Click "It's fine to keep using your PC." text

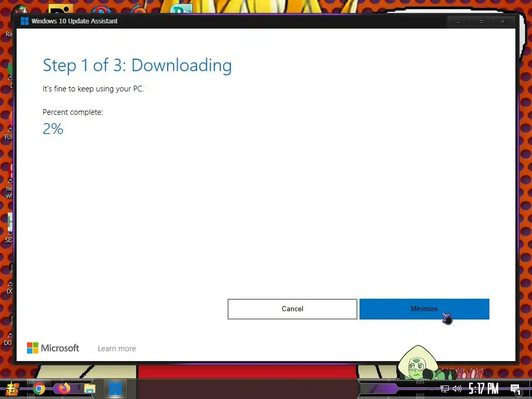coord(94,89)
